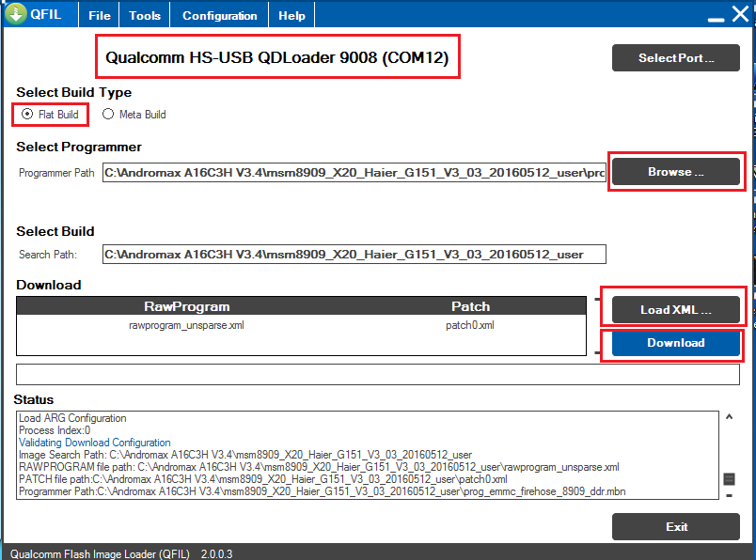Click the status log scrollbar thumb
This screenshot has width=756, height=560.
729,478
